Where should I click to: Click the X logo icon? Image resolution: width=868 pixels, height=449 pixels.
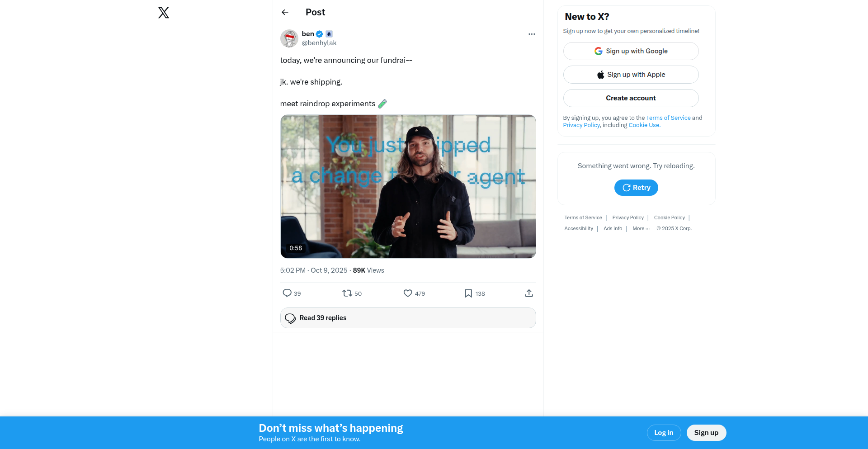tap(164, 13)
